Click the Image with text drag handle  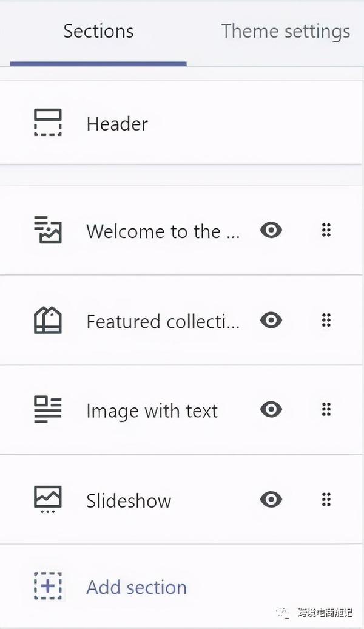(326, 410)
